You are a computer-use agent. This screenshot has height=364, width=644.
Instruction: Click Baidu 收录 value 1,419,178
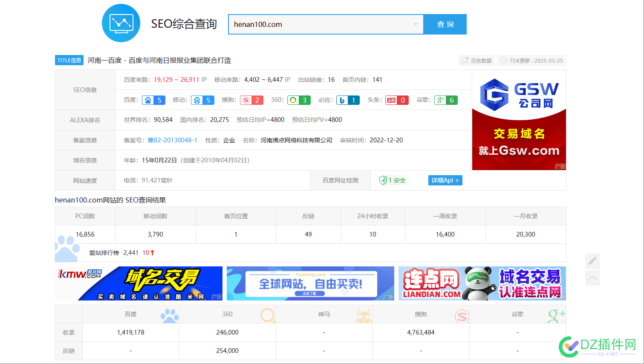click(130, 332)
